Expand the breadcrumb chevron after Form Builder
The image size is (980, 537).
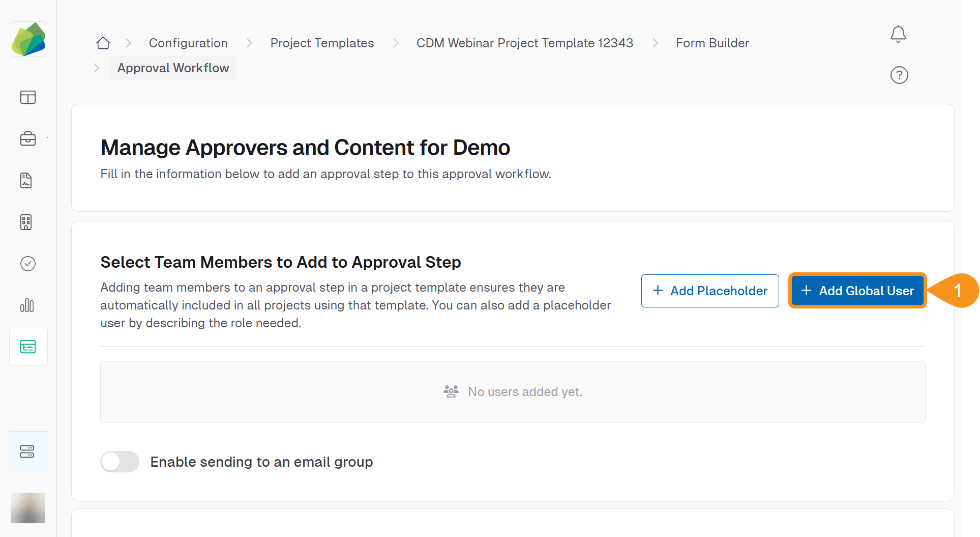coord(97,68)
